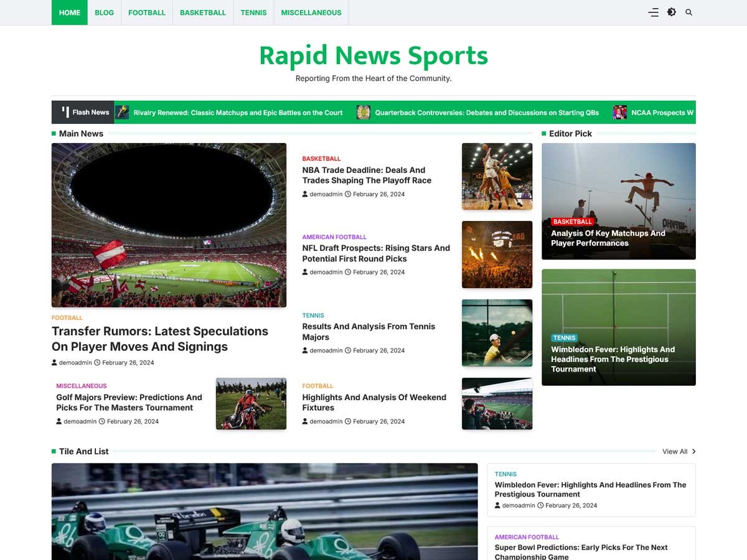
Task: Open Analysis Of Key Matchups editor pick
Action: click(608, 238)
